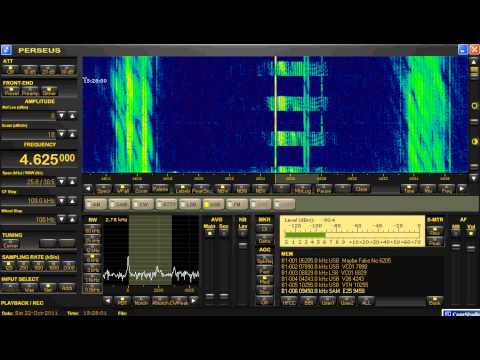Increase the CF Step value
The height and width of the screenshot is (360, 480).
pos(72,201)
